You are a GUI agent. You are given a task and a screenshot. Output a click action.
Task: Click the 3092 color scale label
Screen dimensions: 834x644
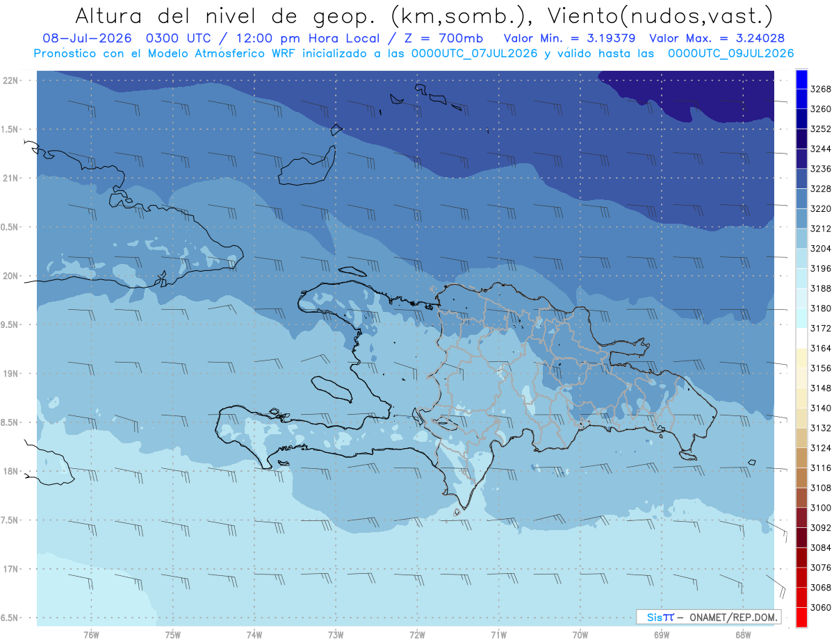coord(821,528)
